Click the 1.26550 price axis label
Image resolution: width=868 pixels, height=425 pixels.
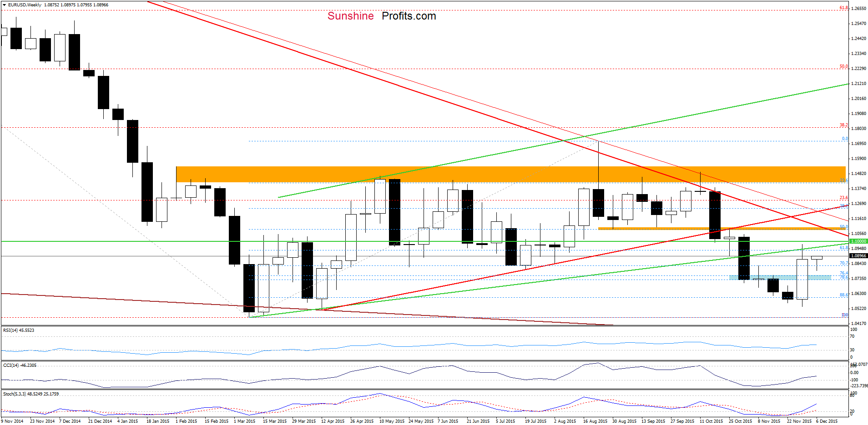tap(858, 8)
